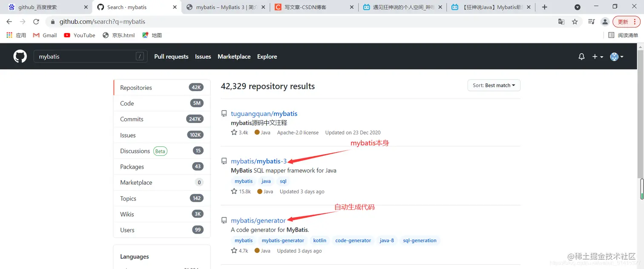Viewport: 644px width, 269px height.
Task: Click the translate page icon
Action: [x=561, y=22]
